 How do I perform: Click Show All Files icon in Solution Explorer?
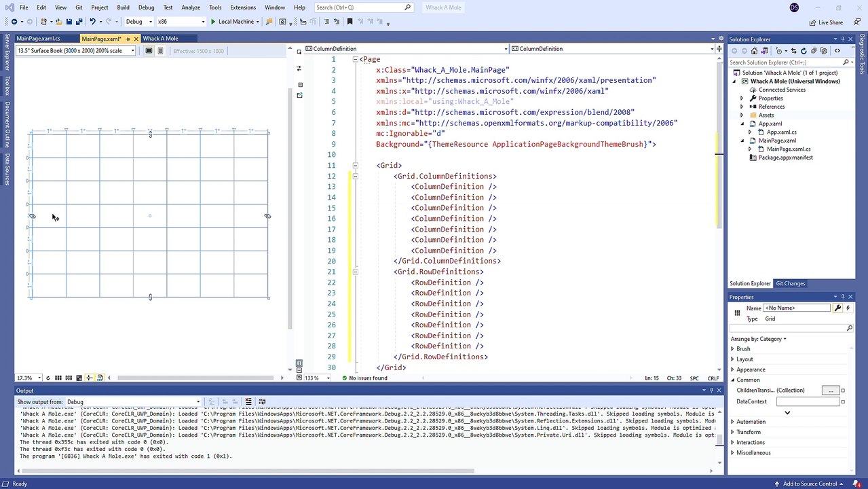824,51
